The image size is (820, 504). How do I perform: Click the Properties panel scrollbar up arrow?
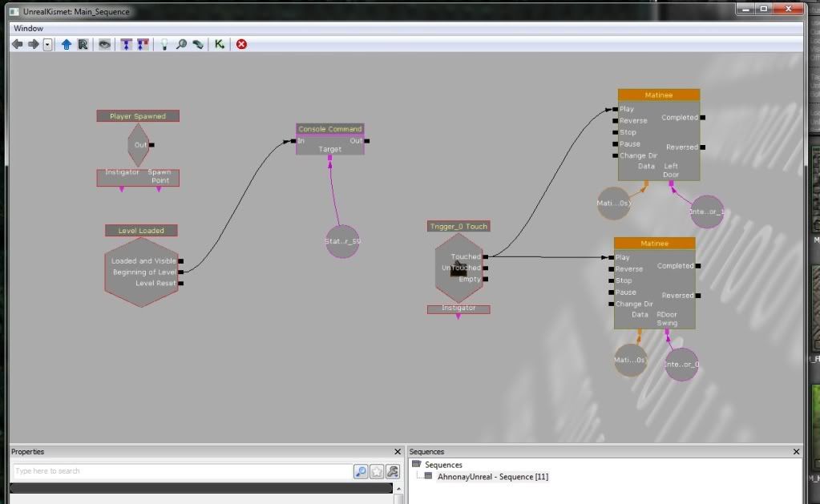[398, 488]
